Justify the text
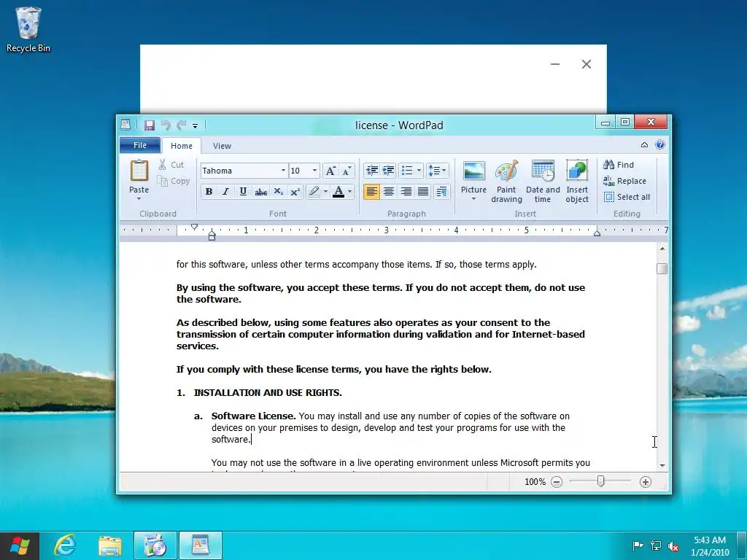 [423, 192]
